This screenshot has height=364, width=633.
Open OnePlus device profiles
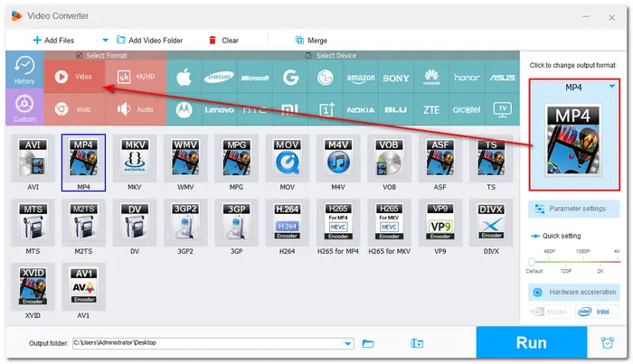point(325,109)
